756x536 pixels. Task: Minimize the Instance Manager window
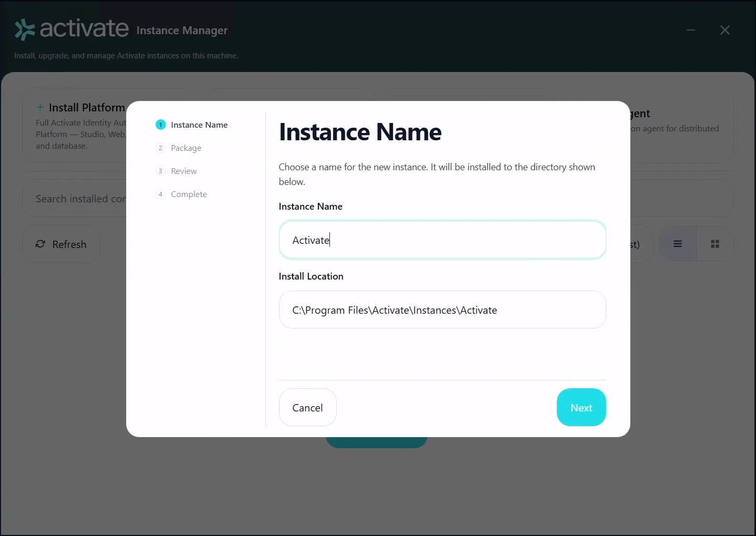(x=691, y=30)
